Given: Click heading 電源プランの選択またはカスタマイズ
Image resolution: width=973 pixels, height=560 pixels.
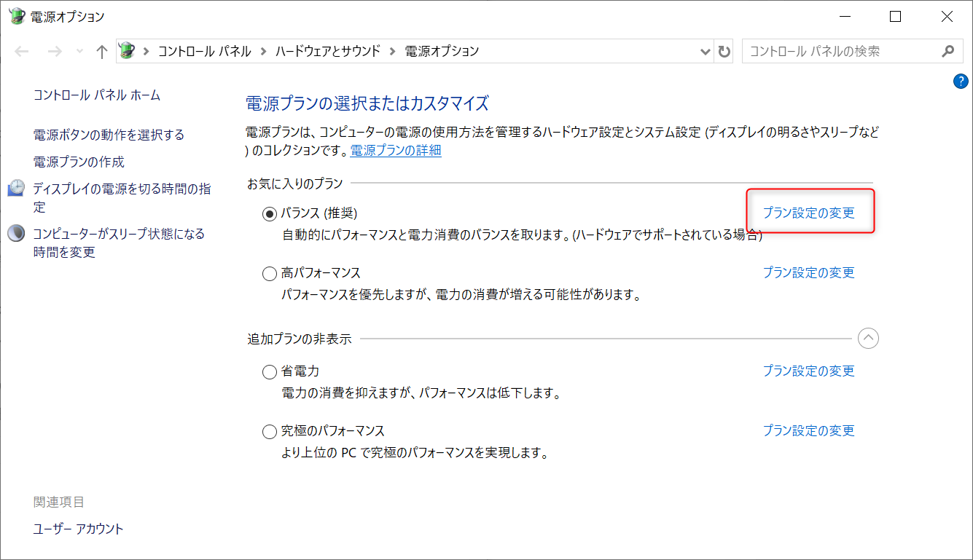Looking at the screenshot, I should (x=367, y=103).
